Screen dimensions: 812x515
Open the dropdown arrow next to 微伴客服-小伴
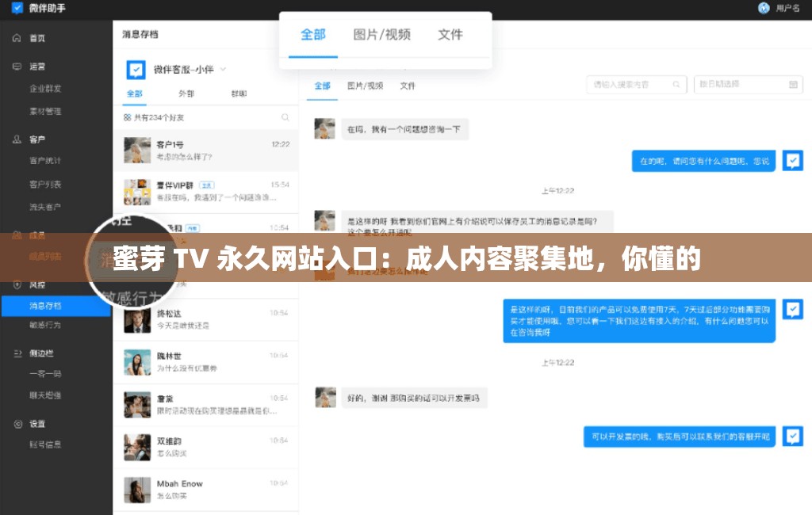(x=224, y=69)
